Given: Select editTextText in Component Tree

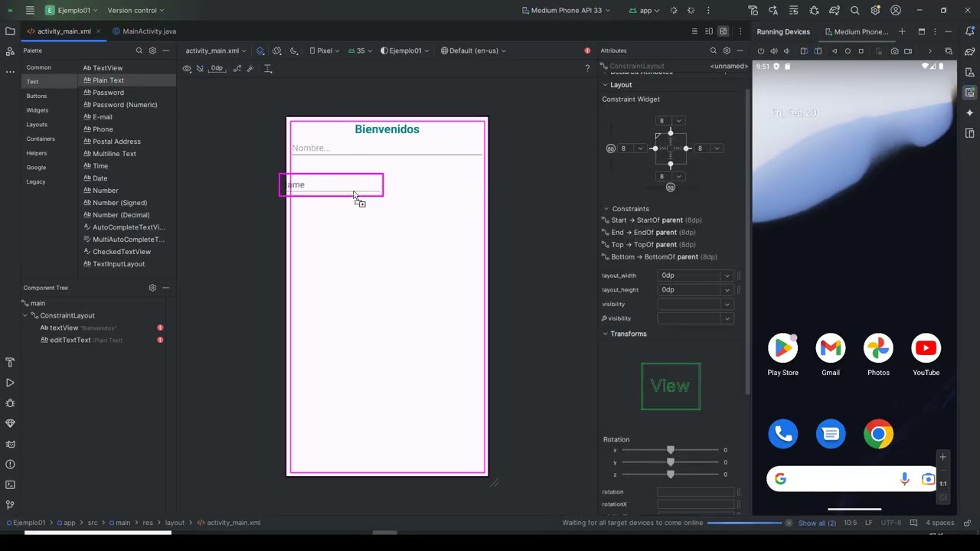Looking at the screenshot, I should pyautogui.click(x=70, y=340).
